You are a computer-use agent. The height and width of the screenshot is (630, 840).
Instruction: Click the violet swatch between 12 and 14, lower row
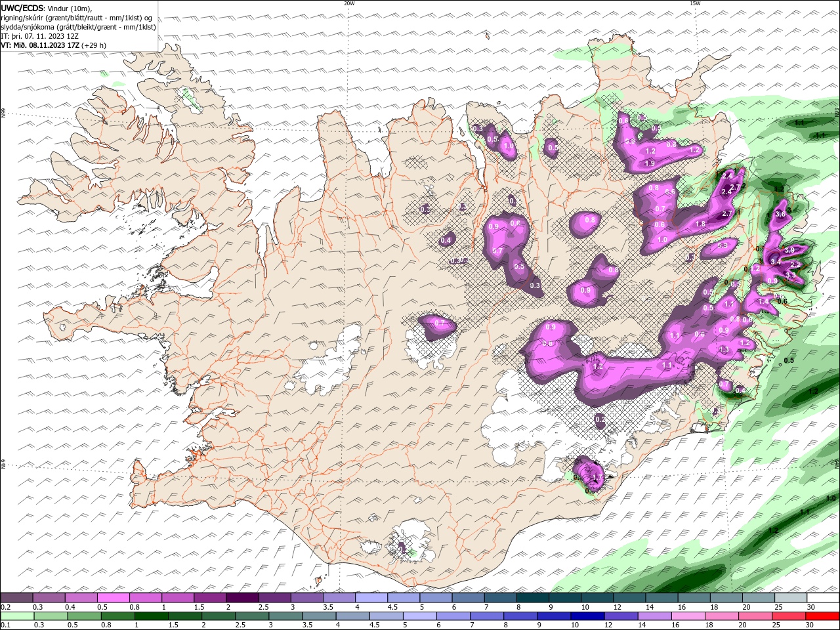pyautogui.click(x=621, y=616)
